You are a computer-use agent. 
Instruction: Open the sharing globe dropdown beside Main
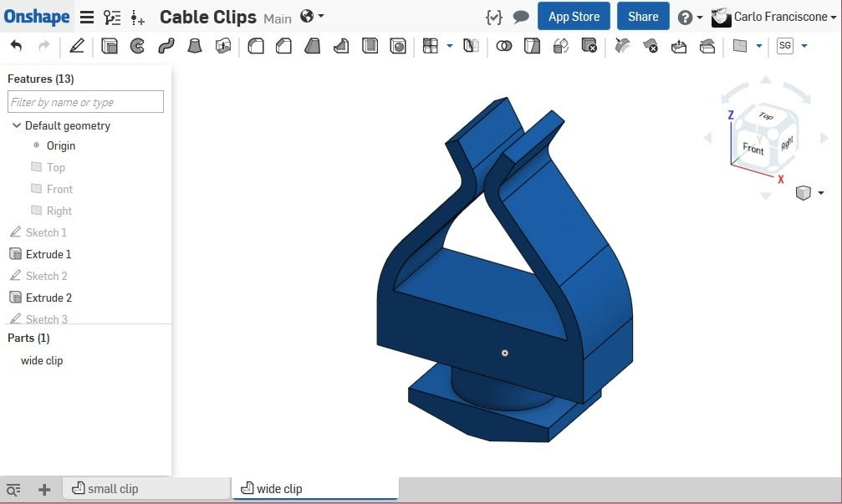pos(308,16)
